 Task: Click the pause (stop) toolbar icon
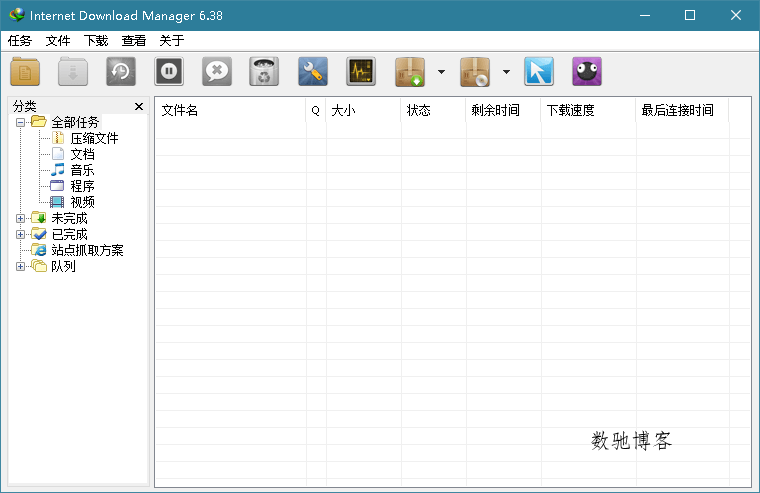169,72
